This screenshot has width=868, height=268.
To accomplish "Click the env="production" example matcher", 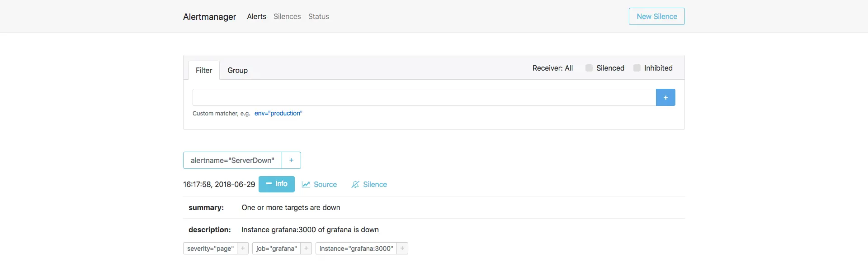I will [x=278, y=113].
